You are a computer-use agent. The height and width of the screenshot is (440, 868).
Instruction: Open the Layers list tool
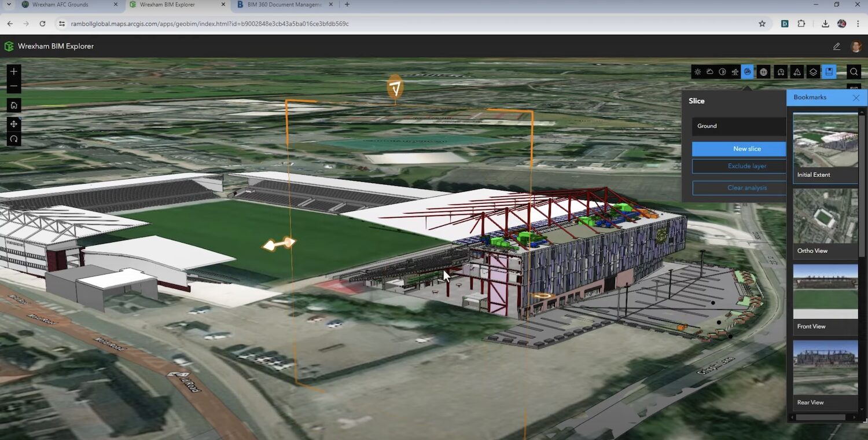[812, 72]
